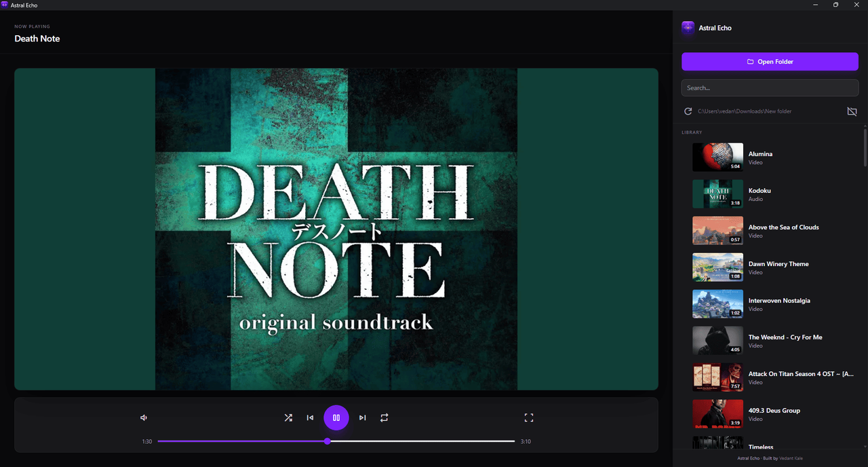Screen dimensions: 868x467
Task: Select the 409.3 Deus Group title
Action: (774, 411)
